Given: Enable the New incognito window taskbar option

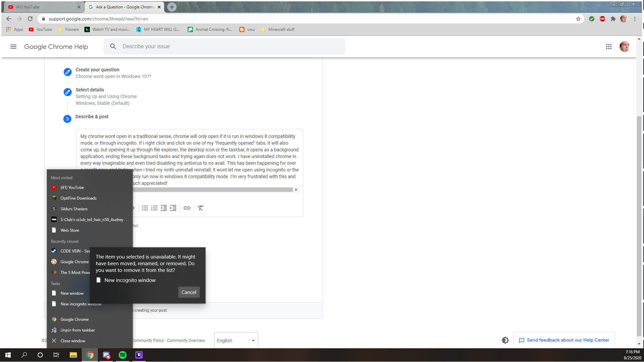Looking at the screenshot, I should pyautogui.click(x=99, y=280).
